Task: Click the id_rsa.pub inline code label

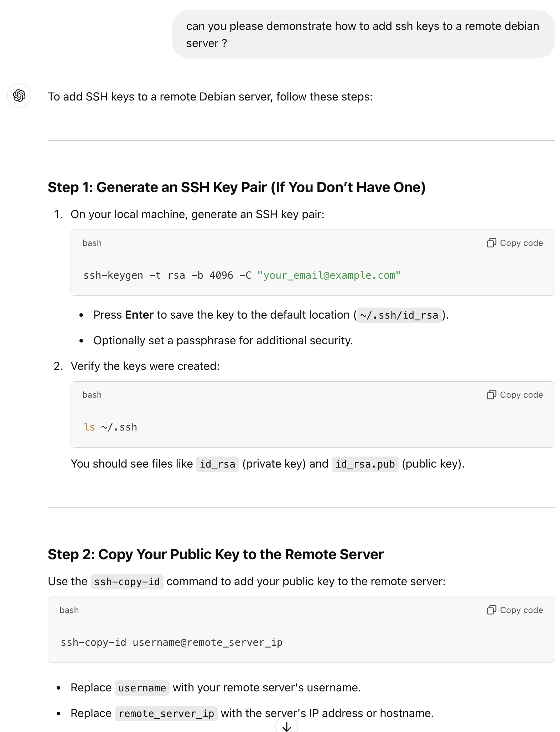Action: [365, 464]
